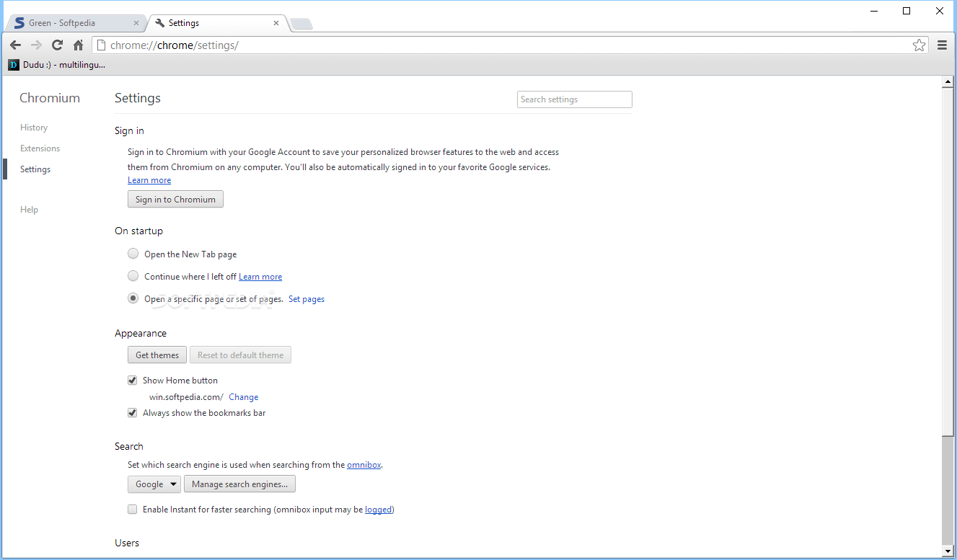The width and height of the screenshot is (957, 560).
Task: Select Continue where I left off
Action: coord(133,276)
